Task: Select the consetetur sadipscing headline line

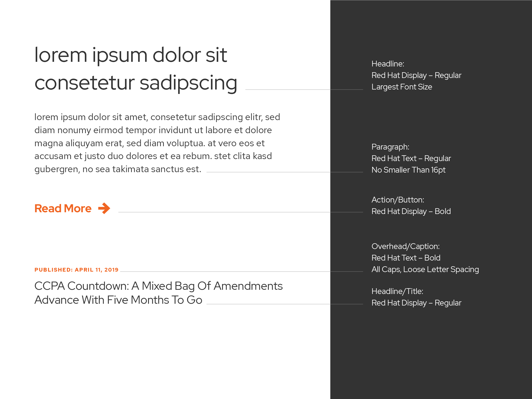Action: tap(136, 83)
